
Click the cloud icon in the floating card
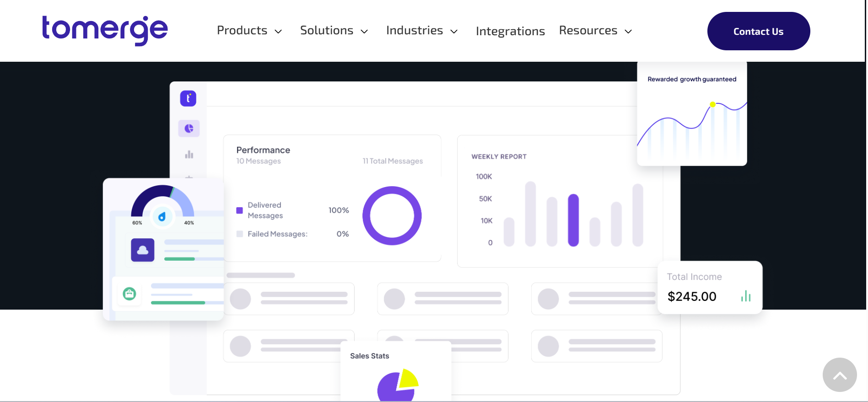tap(143, 250)
